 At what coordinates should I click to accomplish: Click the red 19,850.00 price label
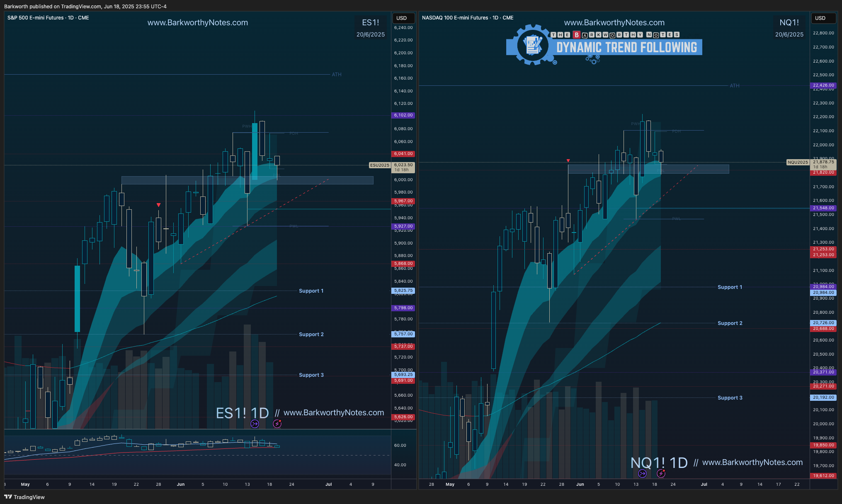point(823,445)
